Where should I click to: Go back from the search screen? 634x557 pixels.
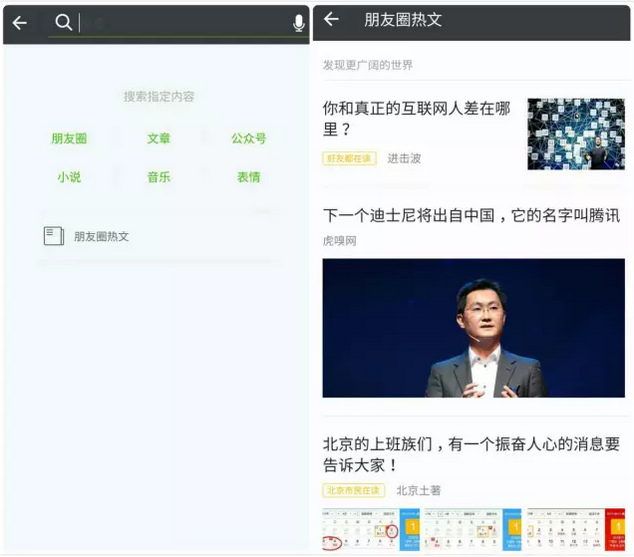[x=19, y=23]
